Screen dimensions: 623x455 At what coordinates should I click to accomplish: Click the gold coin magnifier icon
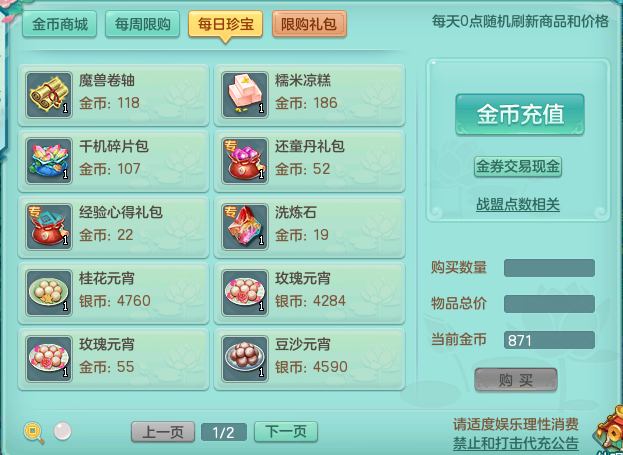[34, 432]
